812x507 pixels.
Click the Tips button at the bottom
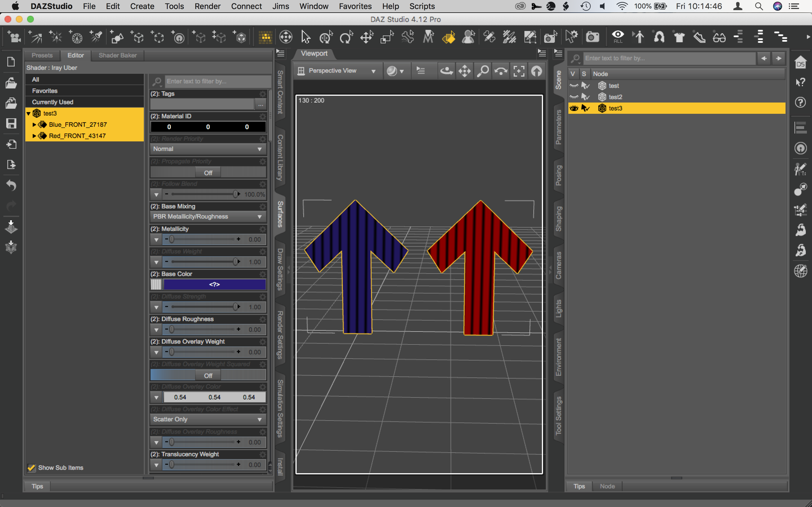click(x=37, y=486)
